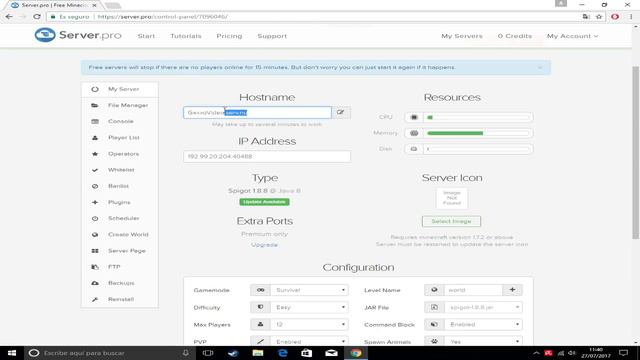Open Player List in sidebar
640x360 pixels.
click(x=120, y=138)
